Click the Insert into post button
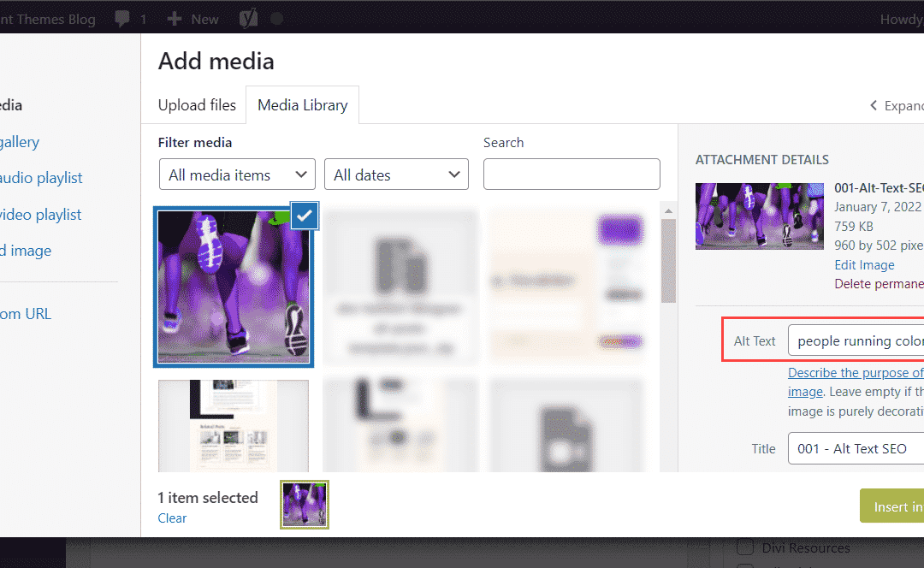Image resolution: width=924 pixels, height=568 pixels. 891,506
